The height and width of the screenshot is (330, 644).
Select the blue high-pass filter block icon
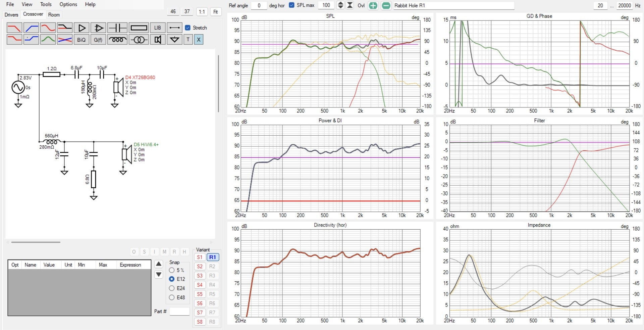(x=31, y=28)
